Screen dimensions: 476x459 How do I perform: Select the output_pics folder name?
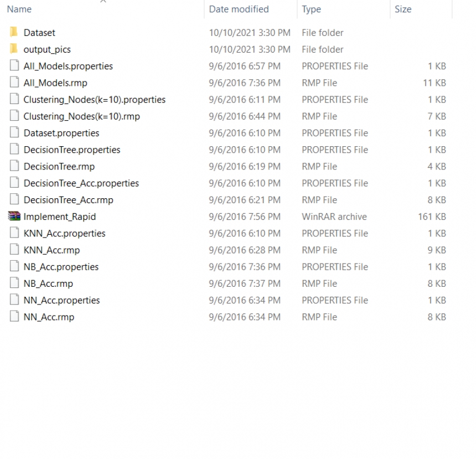47,49
